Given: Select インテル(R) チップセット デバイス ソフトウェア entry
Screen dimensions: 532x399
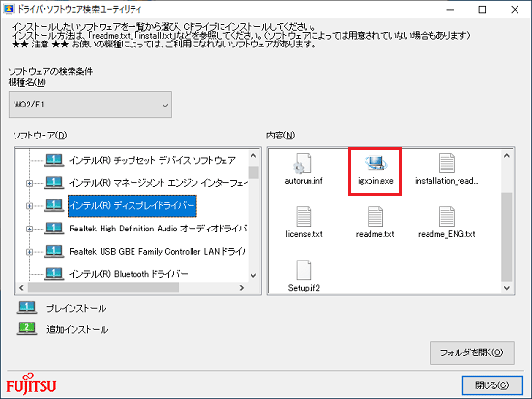Looking at the screenshot, I should [152, 160].
